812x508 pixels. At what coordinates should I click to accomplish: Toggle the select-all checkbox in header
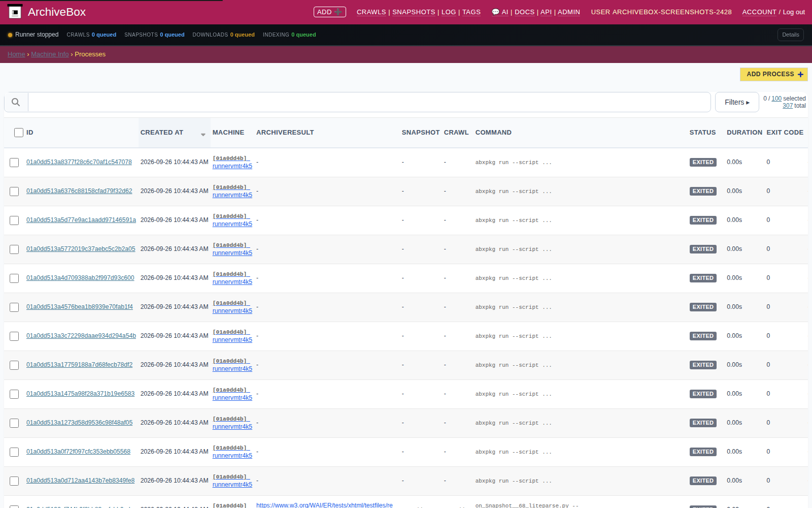click(x=19, y=133)
